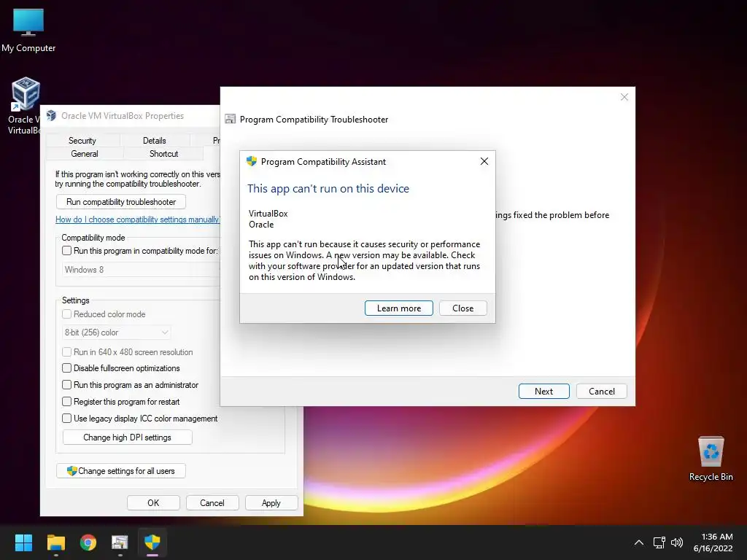747x560 pixels.
Task: Click 'This app can't run on this device' heading
Action: (328, 189)
